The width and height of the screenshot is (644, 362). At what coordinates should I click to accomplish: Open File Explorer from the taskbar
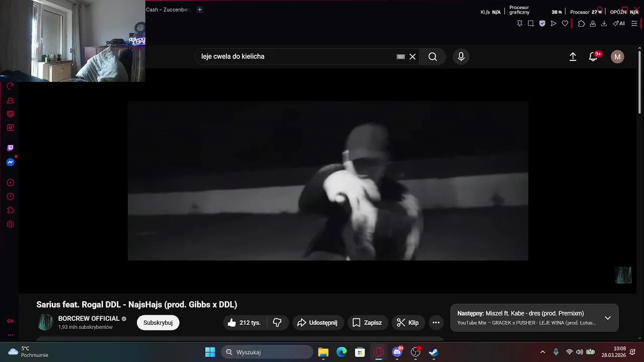[324, 352]
